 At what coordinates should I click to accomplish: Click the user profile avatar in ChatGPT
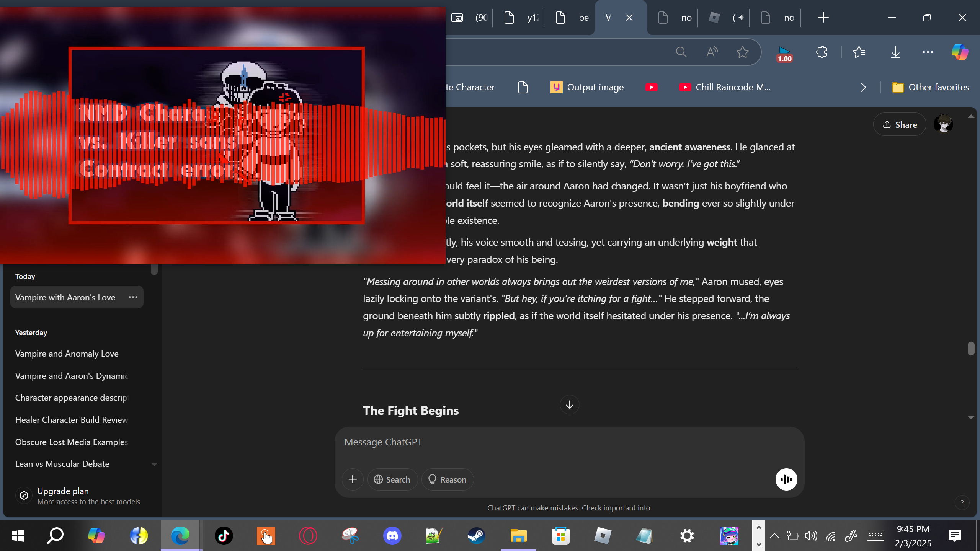(943, 124)
